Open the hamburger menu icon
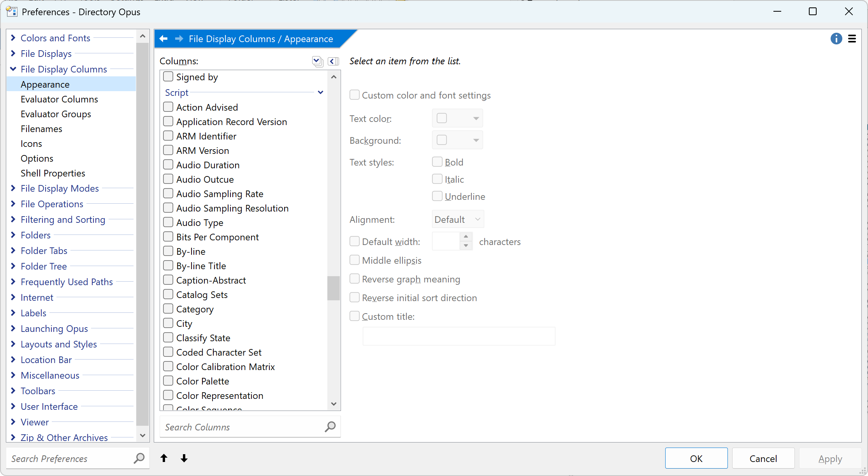This screenshot has width=868, height=476. click(852, 39)
